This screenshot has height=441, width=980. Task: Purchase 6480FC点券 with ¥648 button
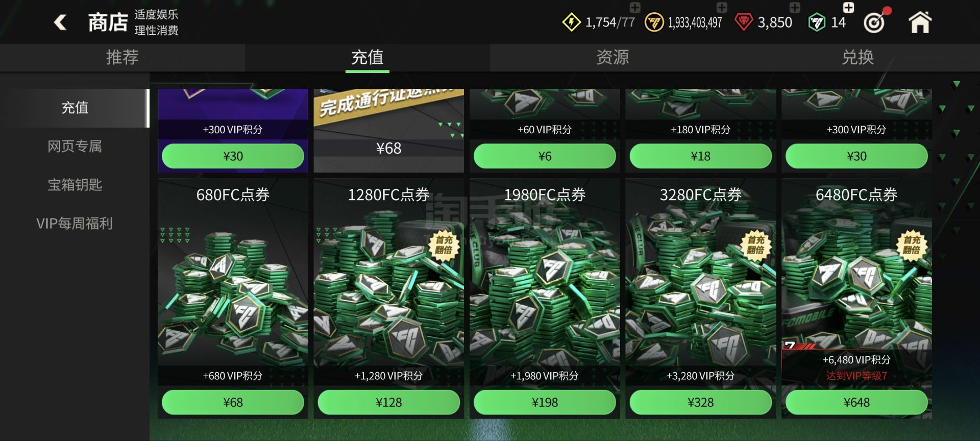(856, 402)
